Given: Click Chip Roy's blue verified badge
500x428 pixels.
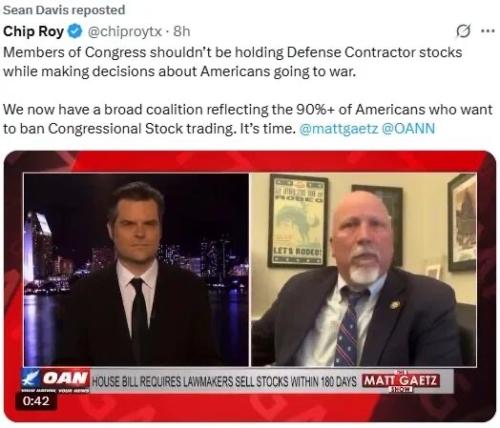Looking at the screenshot, I should coord(75,31).
